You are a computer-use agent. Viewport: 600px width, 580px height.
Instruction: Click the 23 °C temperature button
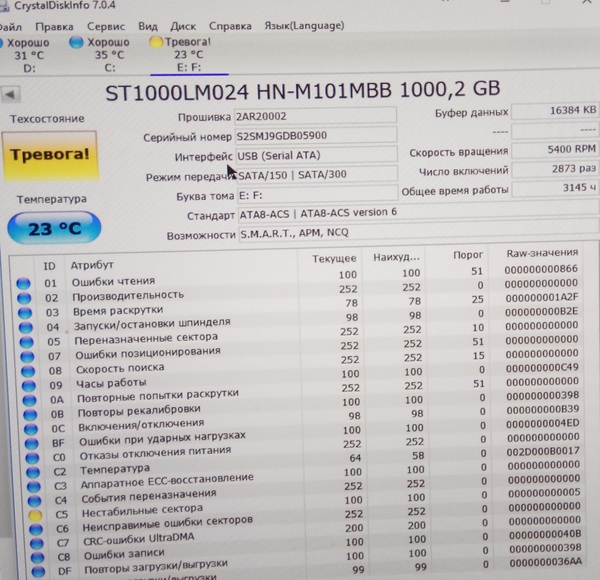tap(54, 229)
